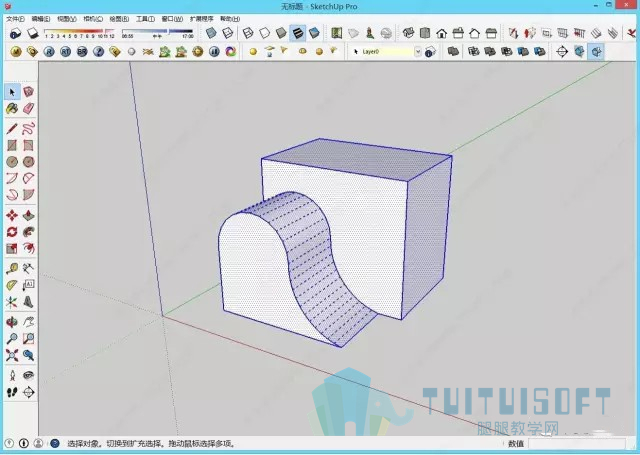Image resolution: width=640 pixels, height=455 pixels.
Task: Select the Line pencil tool
Action: tap(12, 129)
